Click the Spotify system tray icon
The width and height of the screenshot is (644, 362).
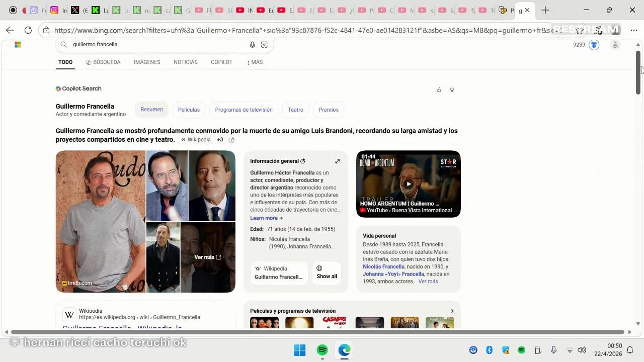522,350
